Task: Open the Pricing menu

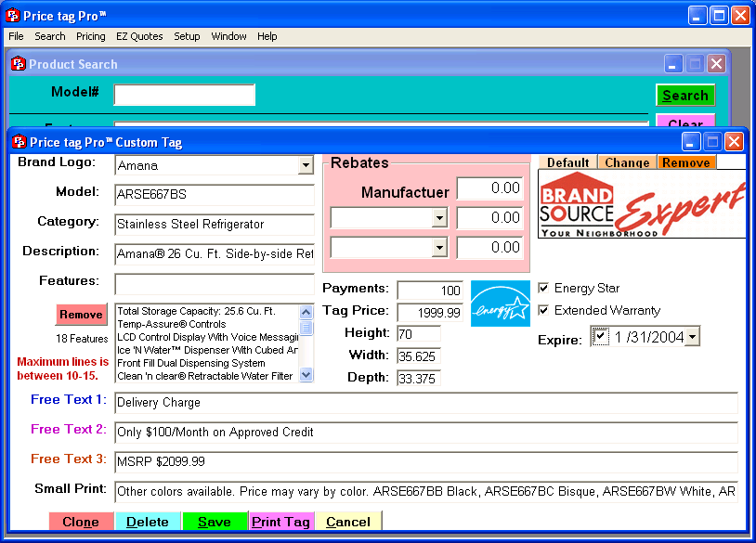Action: point(91,36)
